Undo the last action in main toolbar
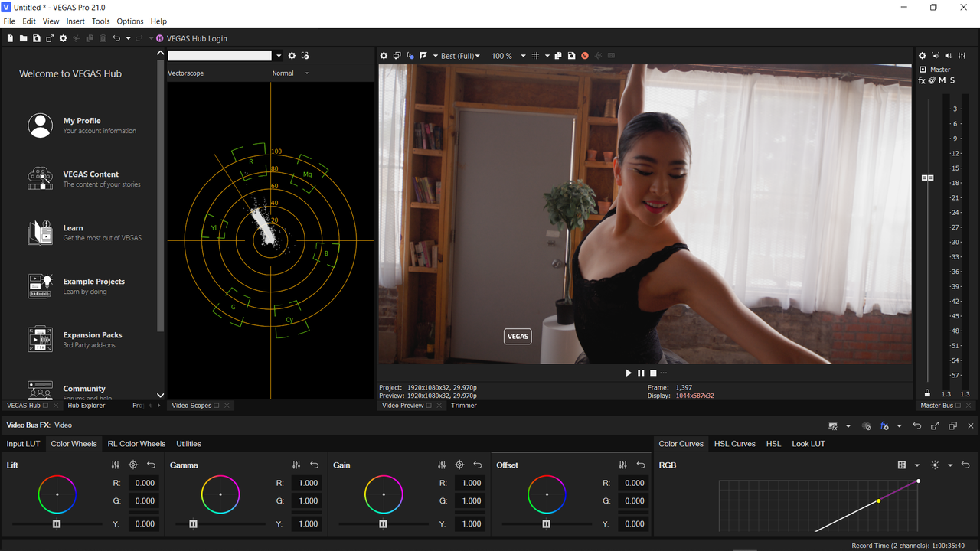 point(116,38)
